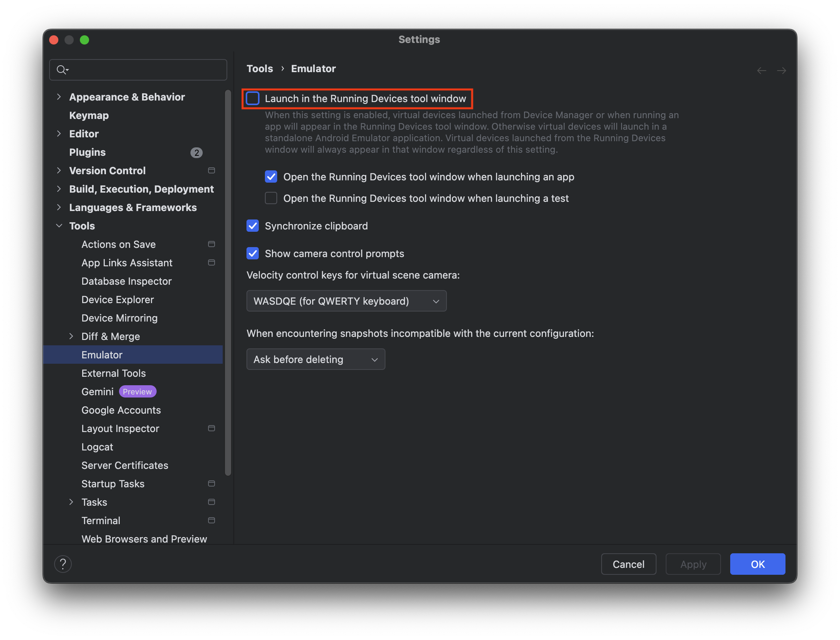
Task: Expand the Appearance & Behavior section
Action: coord(59,97)
